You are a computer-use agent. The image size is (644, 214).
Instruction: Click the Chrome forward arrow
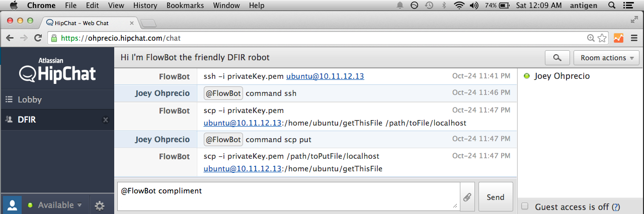(x=24, y=38)
